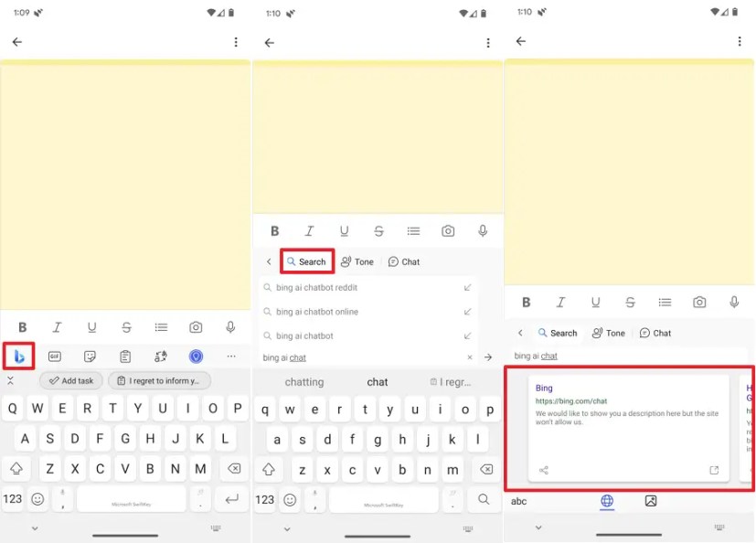Select the Tone tab on the middle phone
756x543 pixels.
pyautogui.click(x=357, y=261)
